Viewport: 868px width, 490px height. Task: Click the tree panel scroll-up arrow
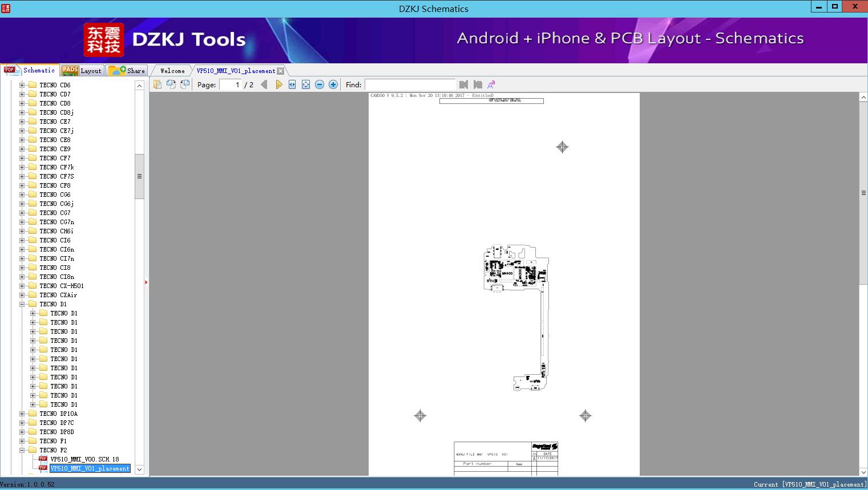[x=139, y=86]
